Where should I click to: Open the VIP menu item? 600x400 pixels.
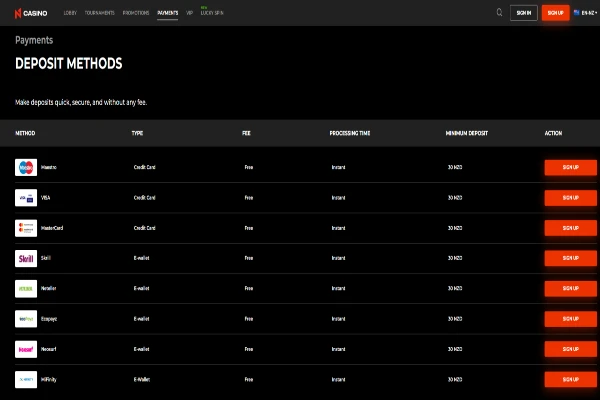pos(189,13)
